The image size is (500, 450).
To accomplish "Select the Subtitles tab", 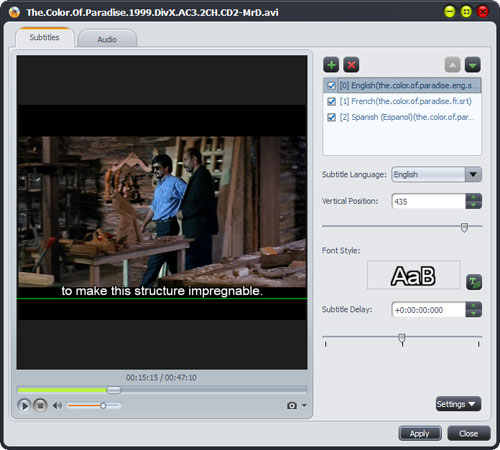I will tap(44, 37).
